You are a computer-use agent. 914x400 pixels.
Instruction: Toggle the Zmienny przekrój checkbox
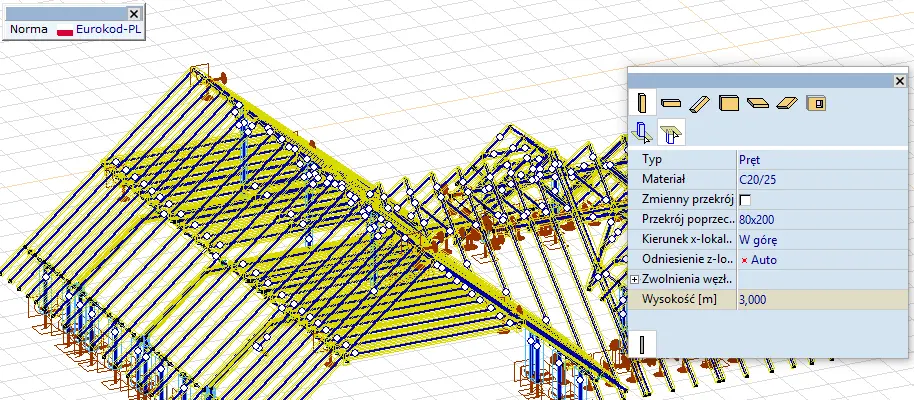745,200
